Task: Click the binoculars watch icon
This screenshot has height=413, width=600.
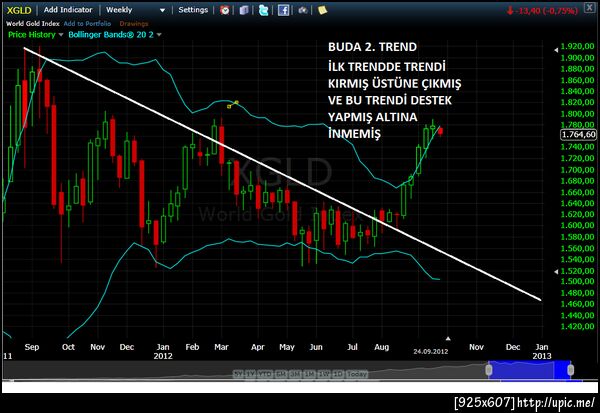Action: pyautogui.click(x=303, y=10)
